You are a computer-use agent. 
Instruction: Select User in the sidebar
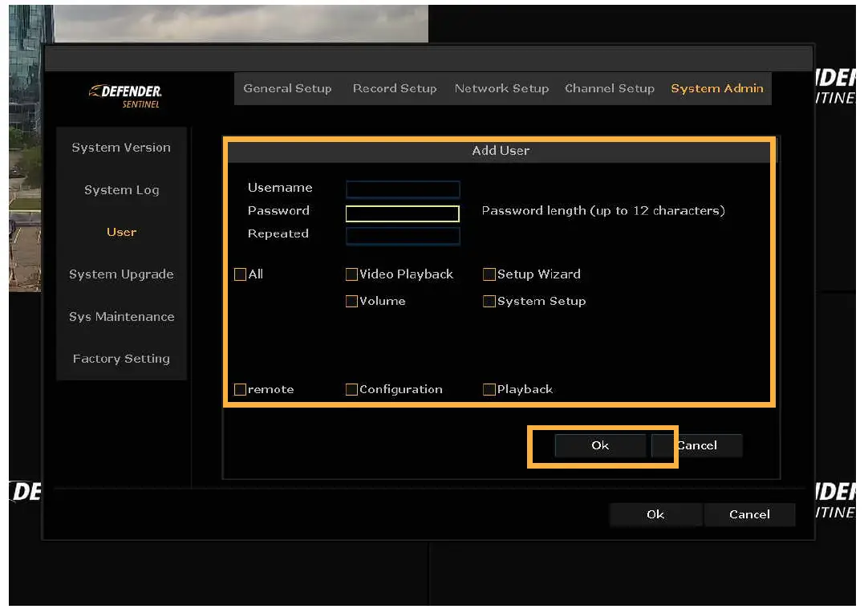121,232
